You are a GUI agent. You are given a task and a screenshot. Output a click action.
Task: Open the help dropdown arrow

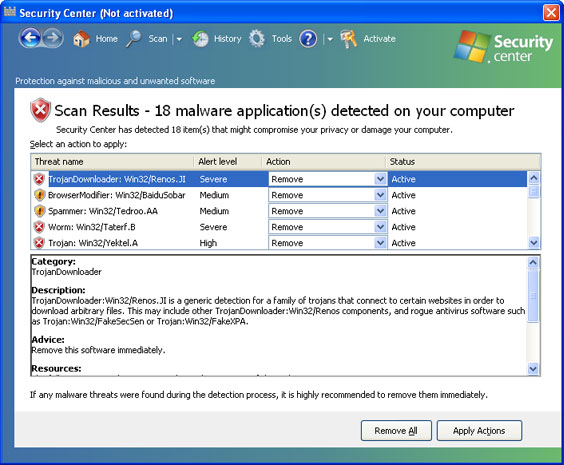[x=330, y=39]
